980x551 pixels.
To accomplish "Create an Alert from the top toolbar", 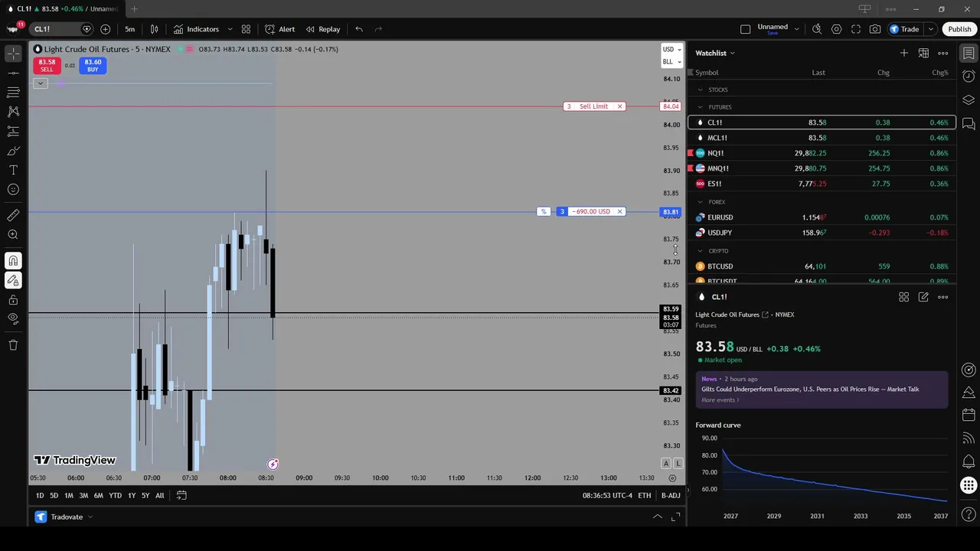I will tap(279, 29).
